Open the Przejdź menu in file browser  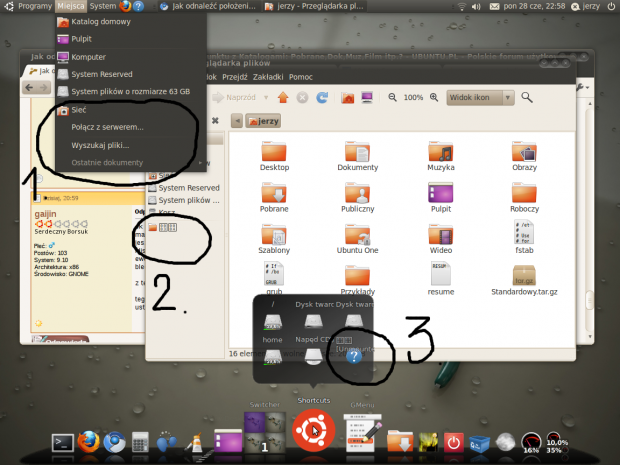tap(234, 77)
